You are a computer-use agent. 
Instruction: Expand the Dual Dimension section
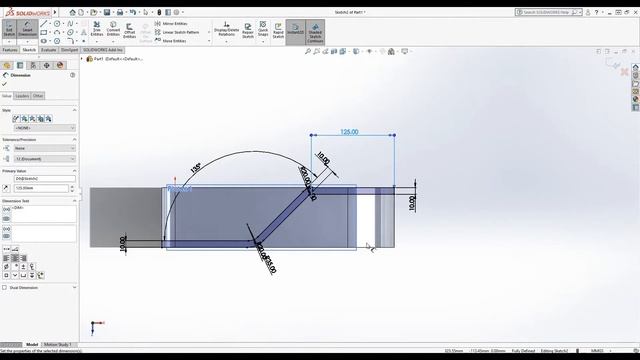point(74,287)
